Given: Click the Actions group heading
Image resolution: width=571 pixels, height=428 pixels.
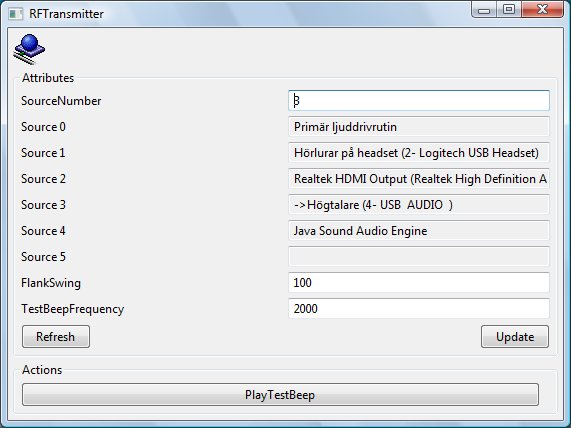Looking at the screenshot, I should (42, 370).
